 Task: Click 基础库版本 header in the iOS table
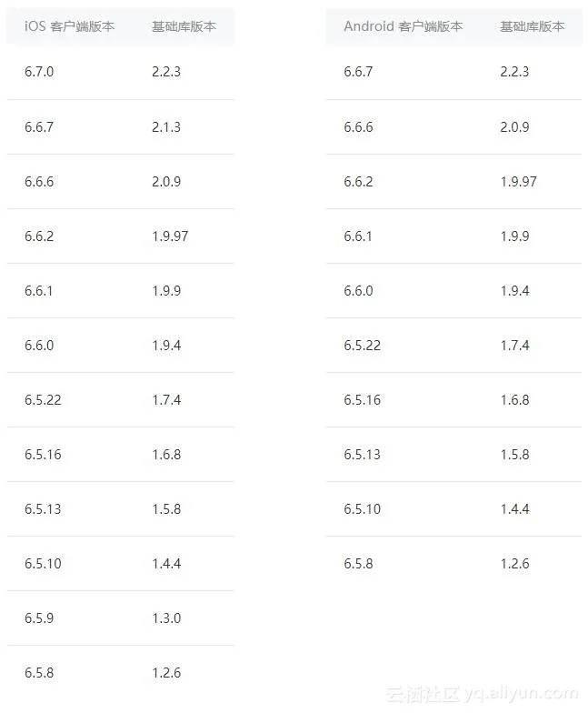coord(184,26)
